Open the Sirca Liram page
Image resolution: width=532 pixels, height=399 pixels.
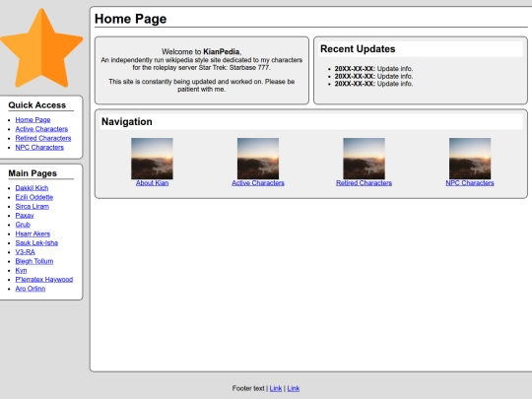coord(33,206)
